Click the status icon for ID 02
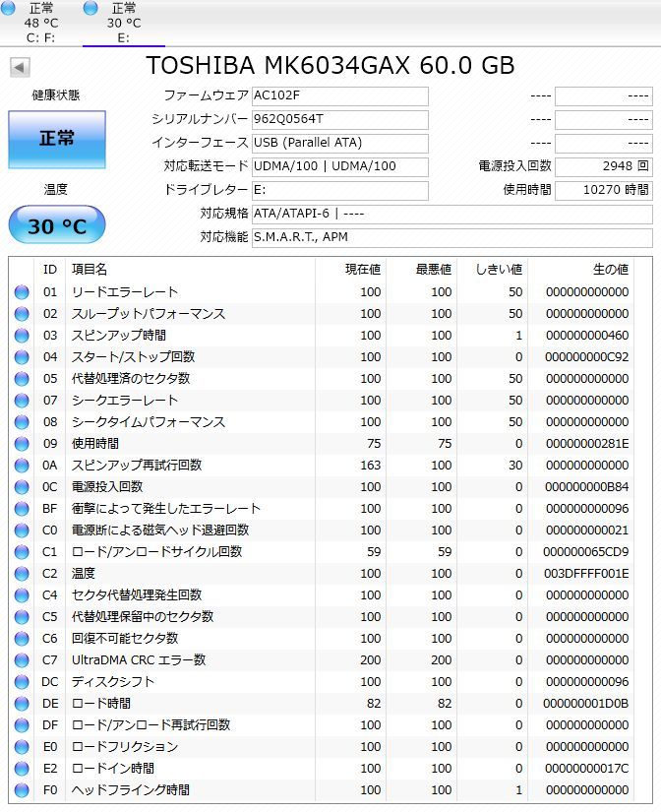This screenshot has height=812, width=661. 22,314
